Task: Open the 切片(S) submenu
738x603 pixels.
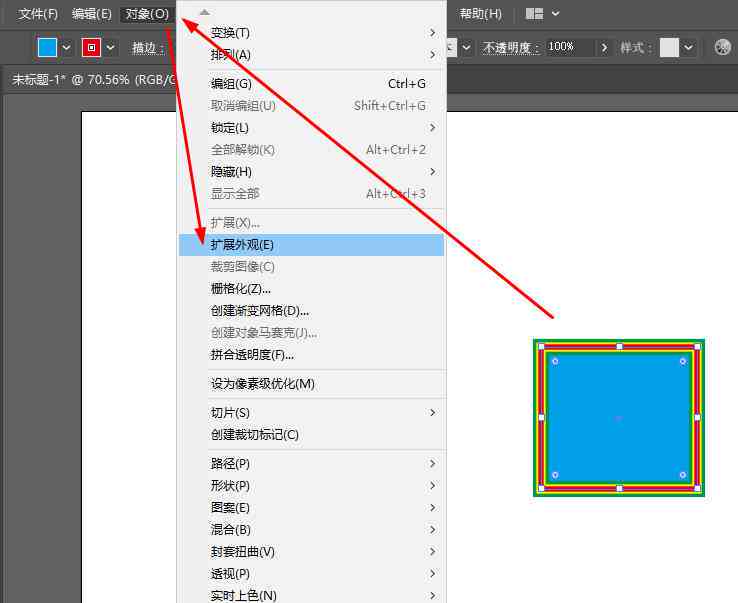Action: [312, 413]
